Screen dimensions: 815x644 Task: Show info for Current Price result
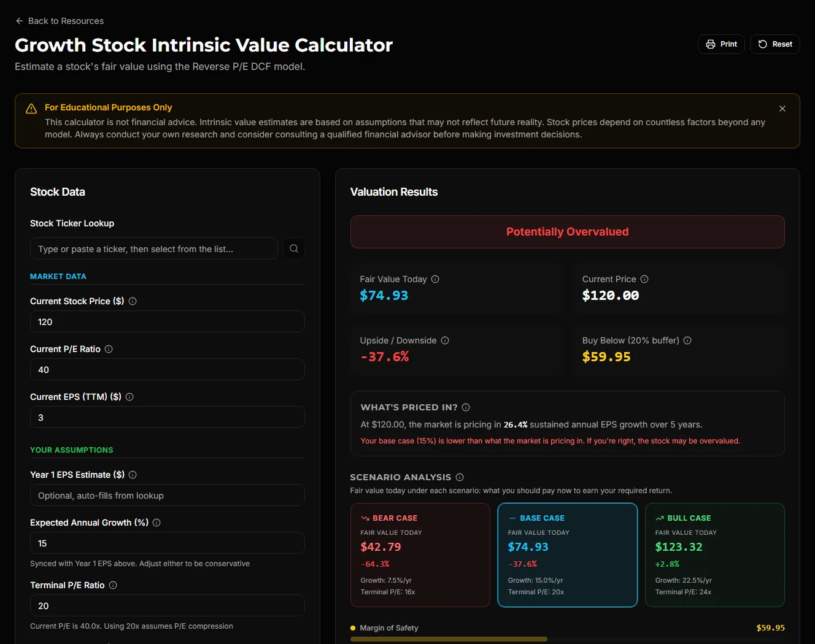click(644, 279)
